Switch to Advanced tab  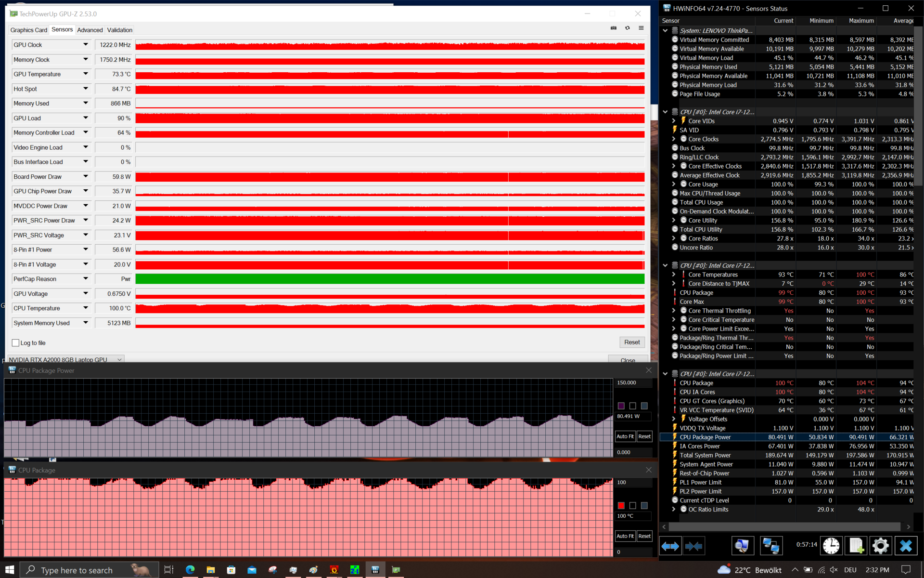[90, 30]
